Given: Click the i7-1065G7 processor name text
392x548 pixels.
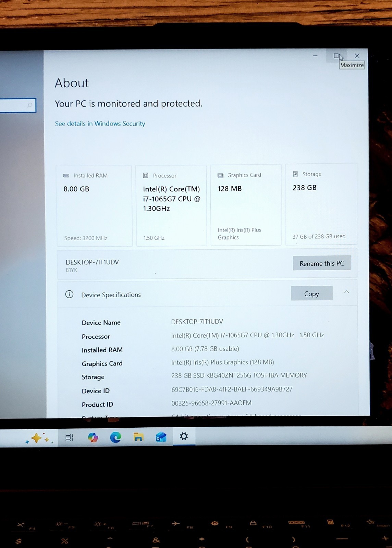Looking at the screenshot, I should tap(171, 199).
